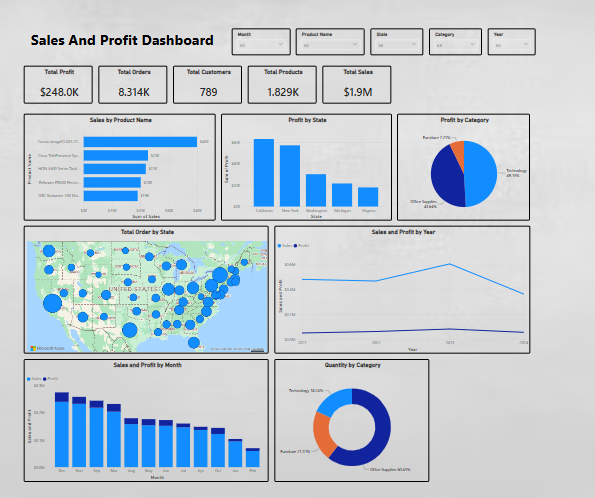Viewport: 595px width, 498px height.
Task: Open the Year slicer dropdown
Action: (512, 45)
